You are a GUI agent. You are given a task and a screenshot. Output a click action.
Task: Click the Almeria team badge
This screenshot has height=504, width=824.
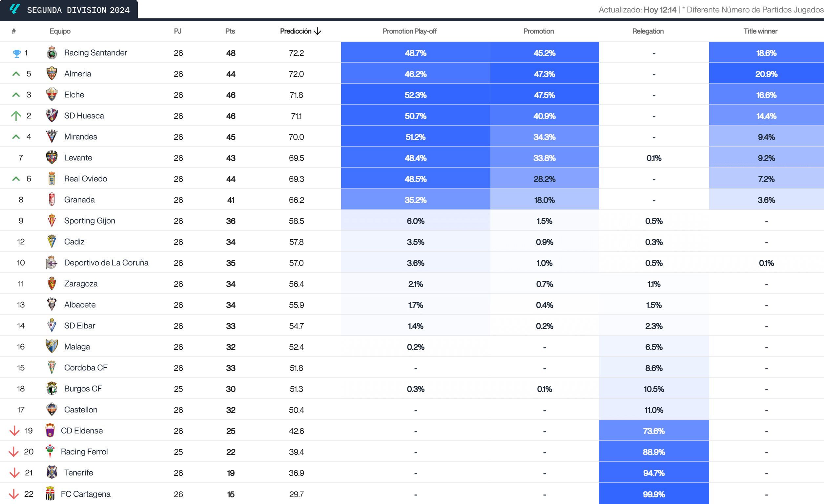[51, 73]
